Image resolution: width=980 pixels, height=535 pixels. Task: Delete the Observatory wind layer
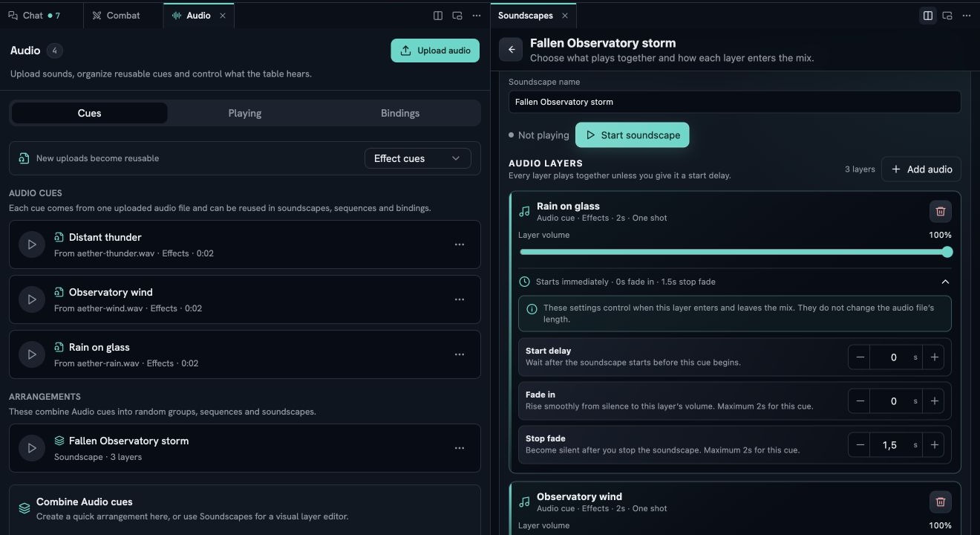[x=941, y=502]
